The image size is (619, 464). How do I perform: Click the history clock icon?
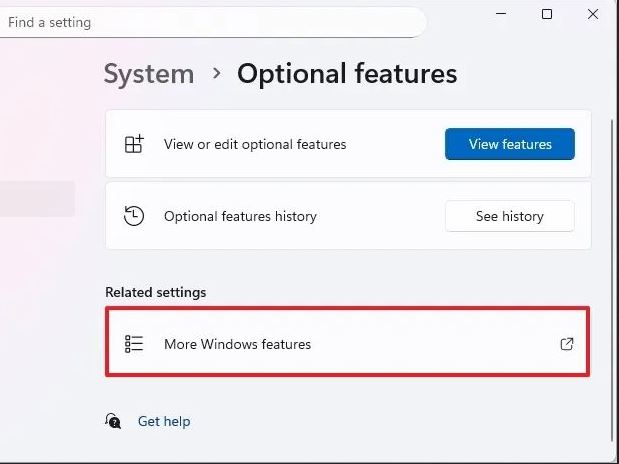point(134,216)
